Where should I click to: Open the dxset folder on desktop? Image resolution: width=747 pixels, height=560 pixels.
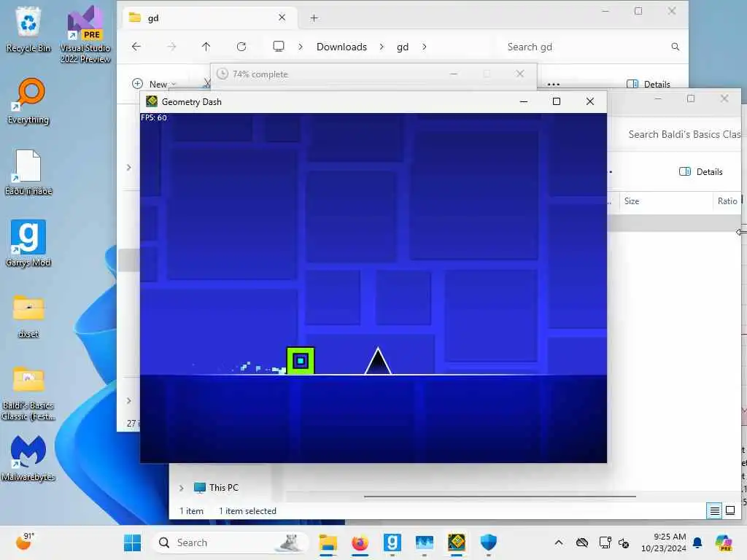point(28,315)
